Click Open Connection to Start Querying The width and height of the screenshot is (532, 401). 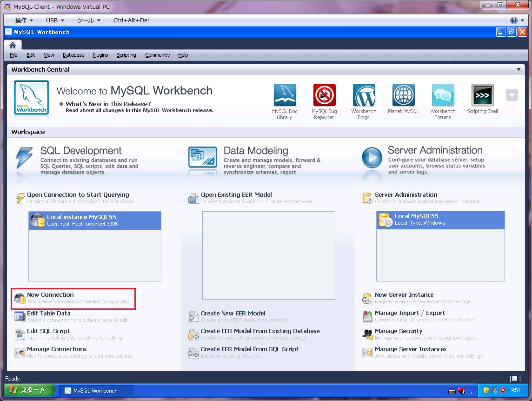78,194
